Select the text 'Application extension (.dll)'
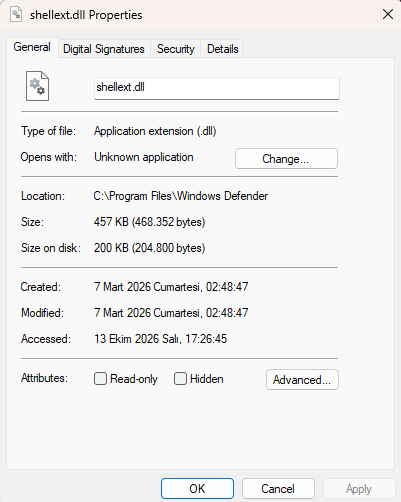The image size is (401, 502). pos(155,131)
